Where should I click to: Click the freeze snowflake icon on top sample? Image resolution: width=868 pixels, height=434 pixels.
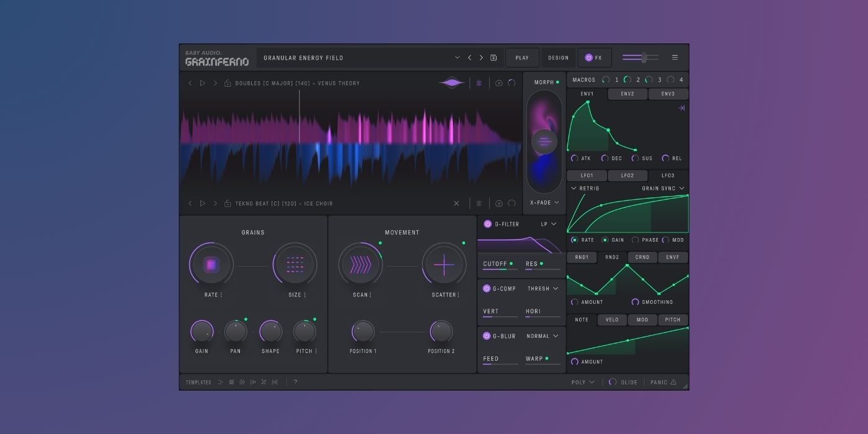479,83
